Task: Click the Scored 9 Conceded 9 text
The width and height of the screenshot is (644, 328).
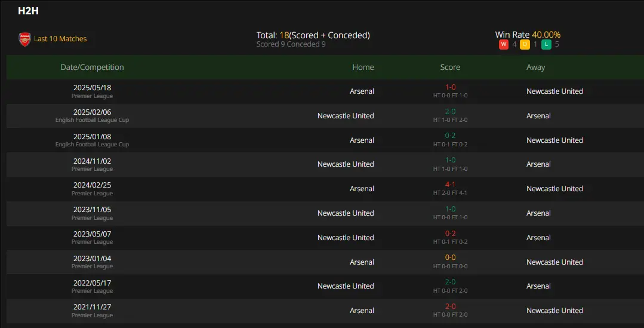Action: pos(291,44)
